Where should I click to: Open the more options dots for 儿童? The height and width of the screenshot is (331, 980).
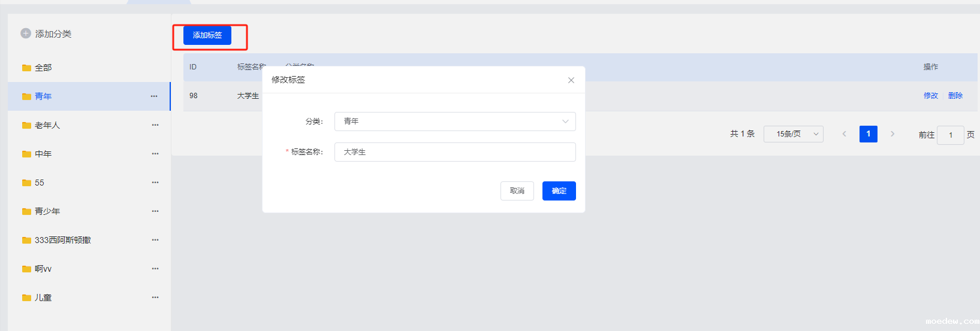click(x=155, y=297)
